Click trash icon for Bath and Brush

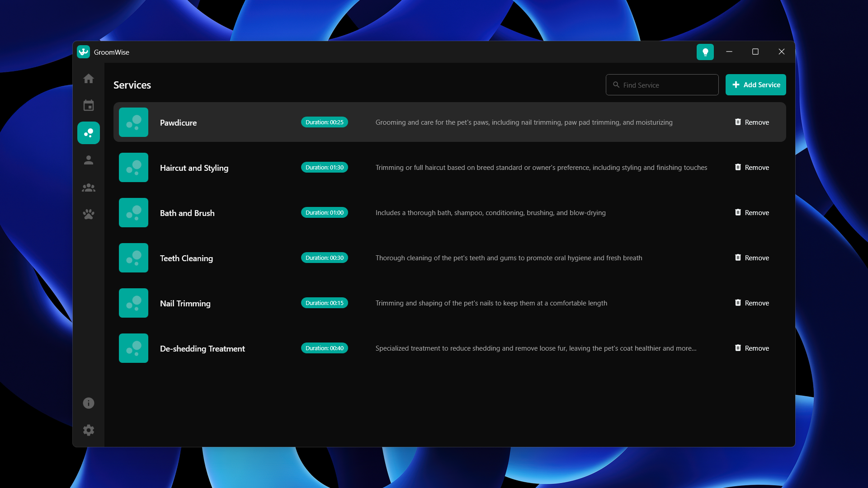click(x=738, y=212)
